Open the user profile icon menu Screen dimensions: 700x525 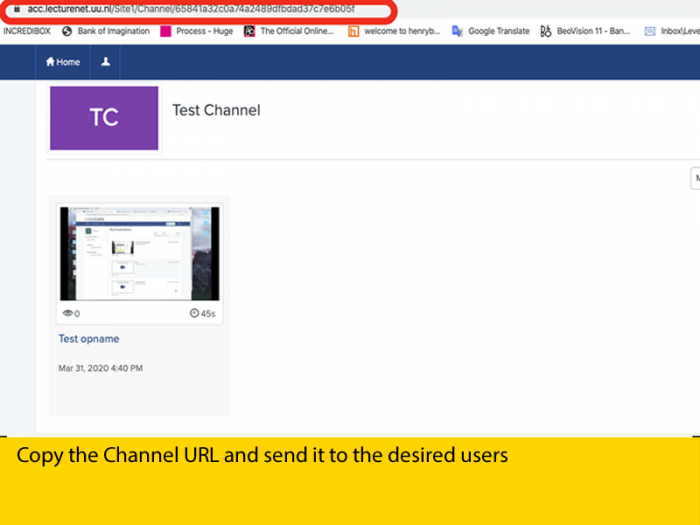click(x=105, y=62)
